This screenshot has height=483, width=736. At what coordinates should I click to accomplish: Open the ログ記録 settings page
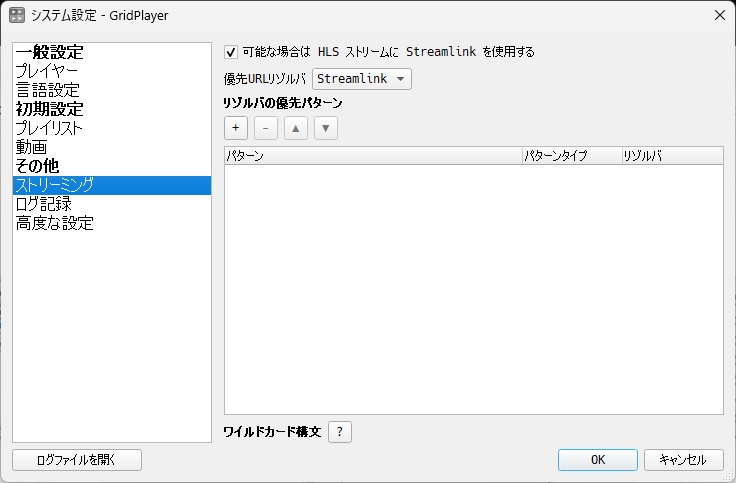43,204
